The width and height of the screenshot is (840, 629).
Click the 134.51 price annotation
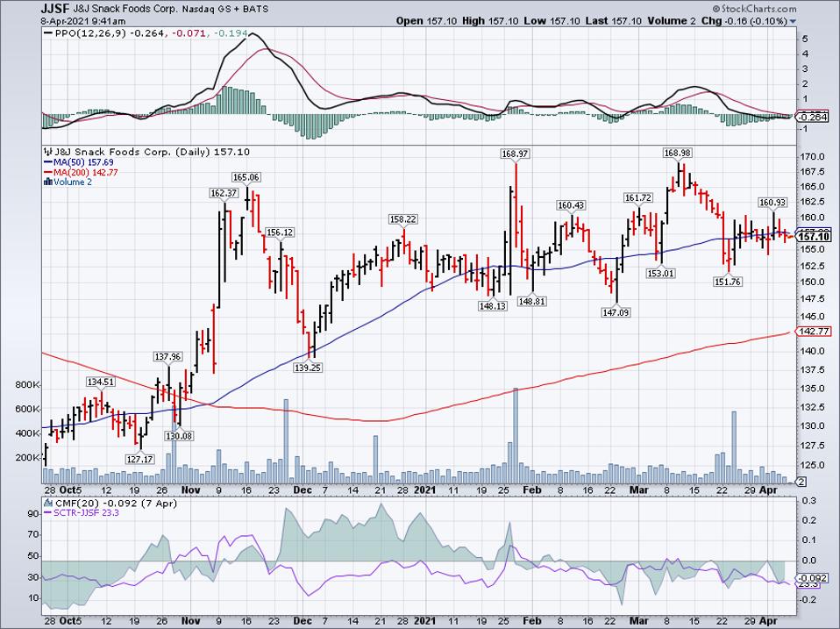[101, 382]
